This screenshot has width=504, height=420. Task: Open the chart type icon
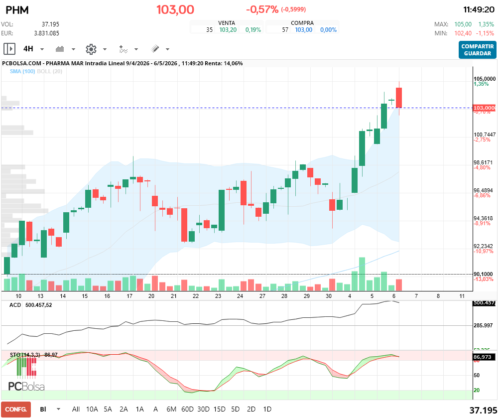[60, 49]
